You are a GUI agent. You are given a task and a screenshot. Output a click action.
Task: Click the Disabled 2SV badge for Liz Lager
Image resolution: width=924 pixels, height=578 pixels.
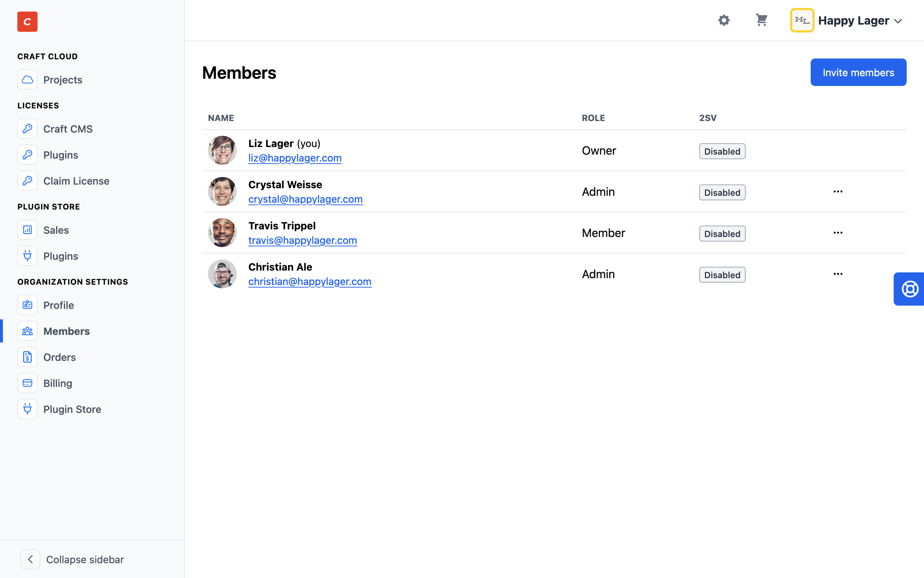[722, 151]
